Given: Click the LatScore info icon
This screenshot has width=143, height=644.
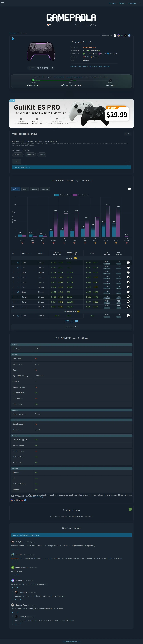Looking at the screenshot, I should point(78,50).
